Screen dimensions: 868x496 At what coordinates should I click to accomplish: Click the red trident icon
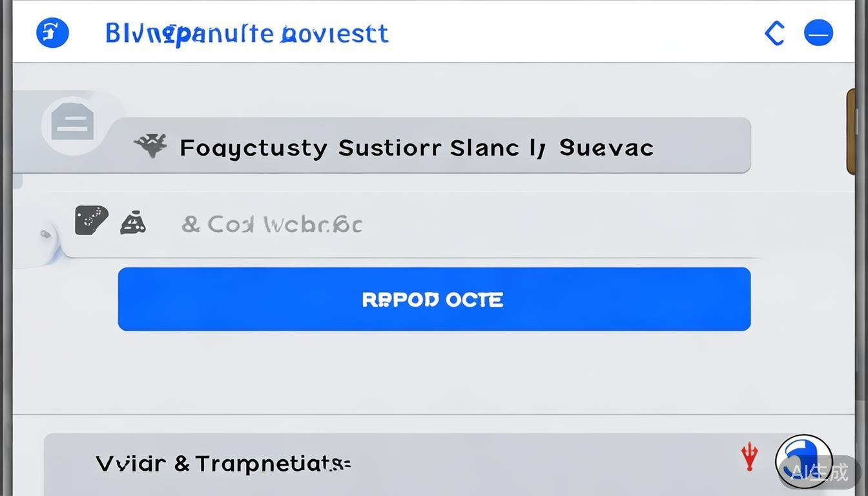pyautogui.click(x=749, y=456)
